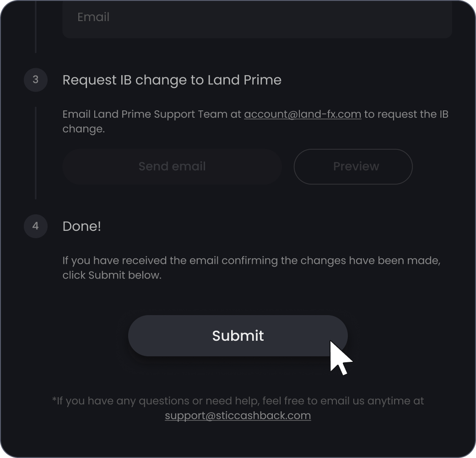The height and width of the screenshot is (458, 476).
Task: Click the 'to request the IB' text
Action: coord(406,114)
